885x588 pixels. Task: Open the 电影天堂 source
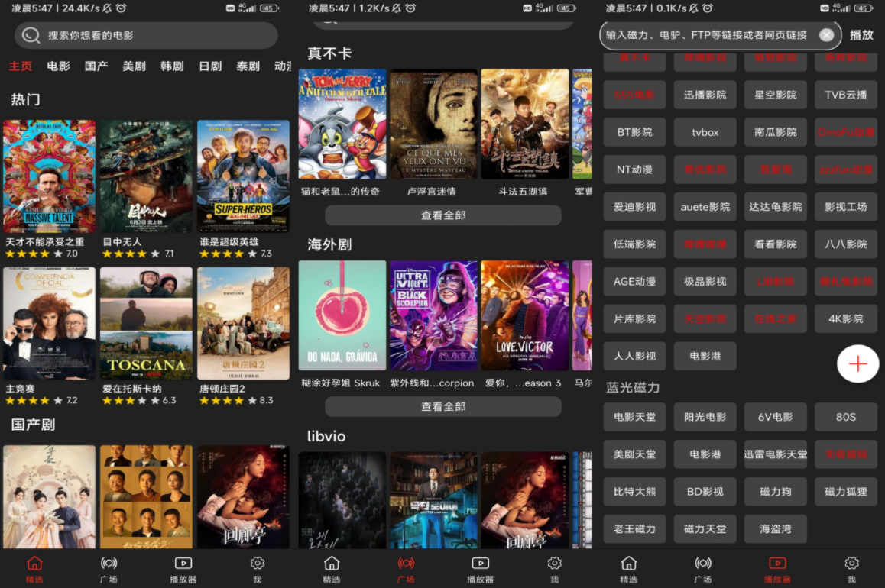pos(634,417)
